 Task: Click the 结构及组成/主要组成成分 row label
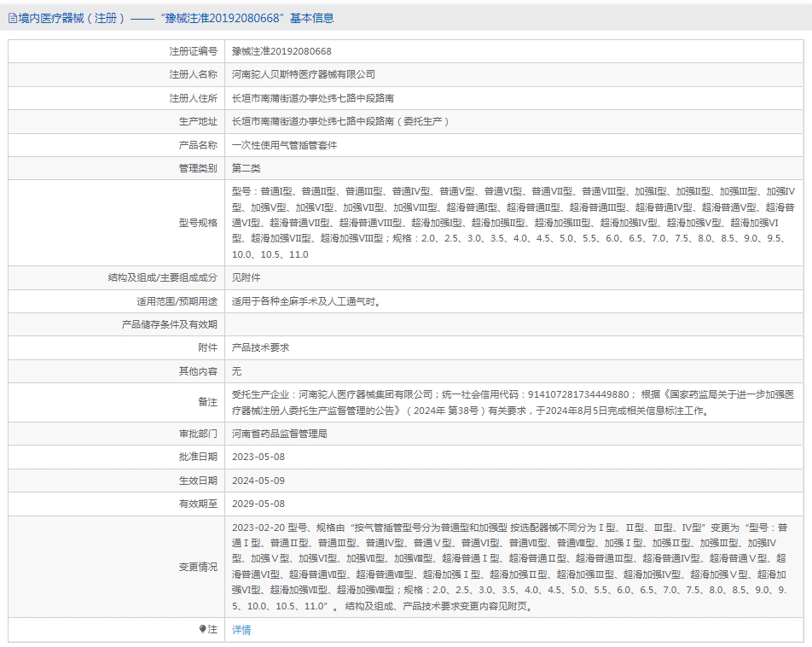(163, 277)
